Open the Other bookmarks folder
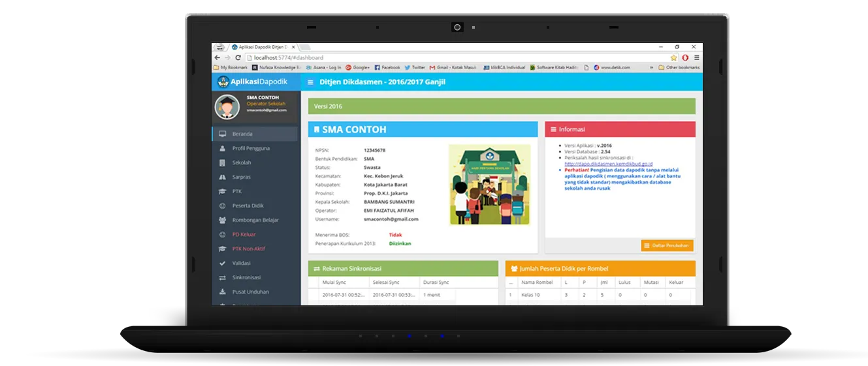This screenshot has width=868, height=366. pos(679,67)
